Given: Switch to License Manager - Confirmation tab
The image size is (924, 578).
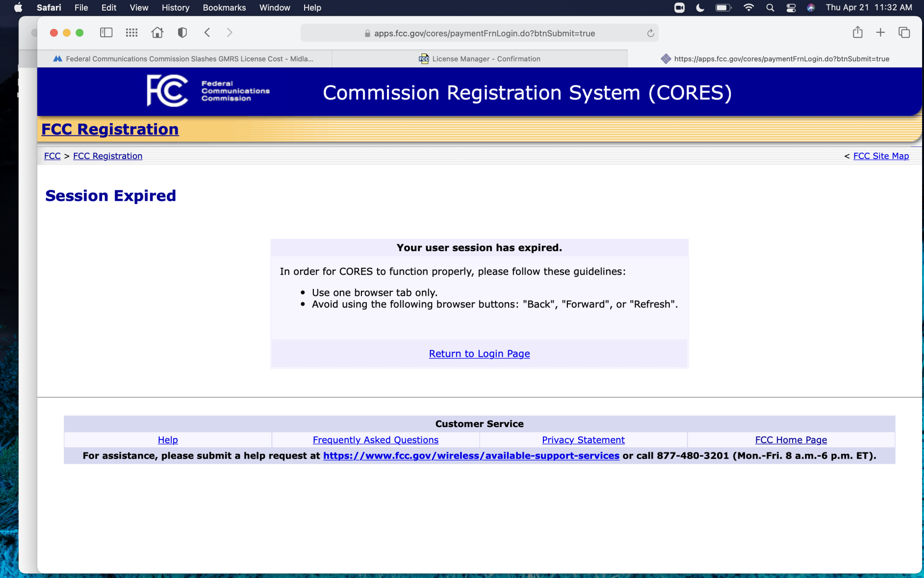Looking at the screenshot, I should pos(479,59).
